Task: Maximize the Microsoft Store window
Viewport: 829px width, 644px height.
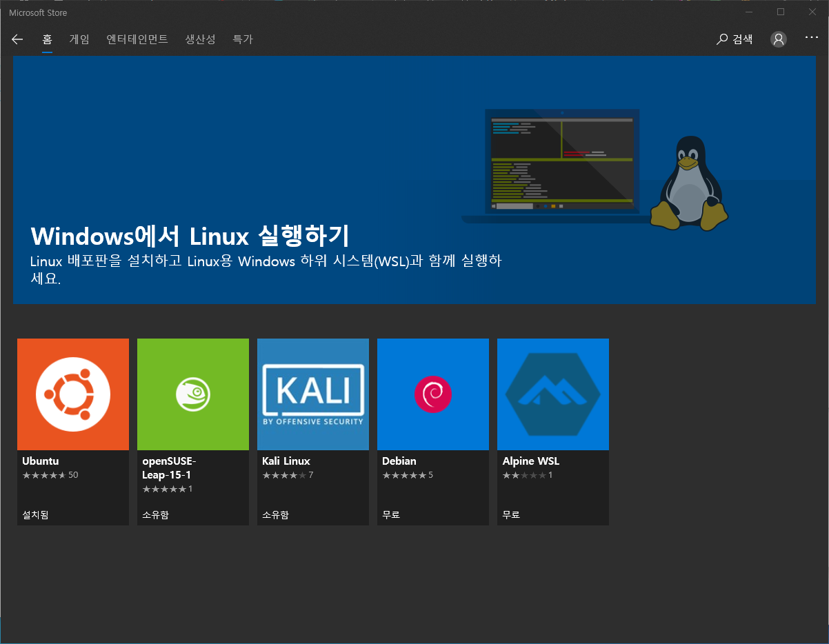Action: point(781,12)
